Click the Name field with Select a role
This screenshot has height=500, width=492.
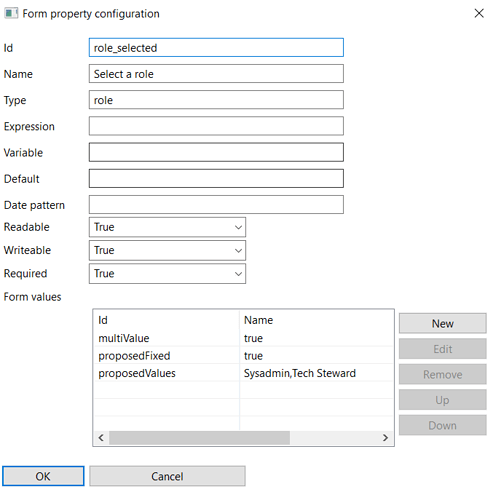click(216, 74)
